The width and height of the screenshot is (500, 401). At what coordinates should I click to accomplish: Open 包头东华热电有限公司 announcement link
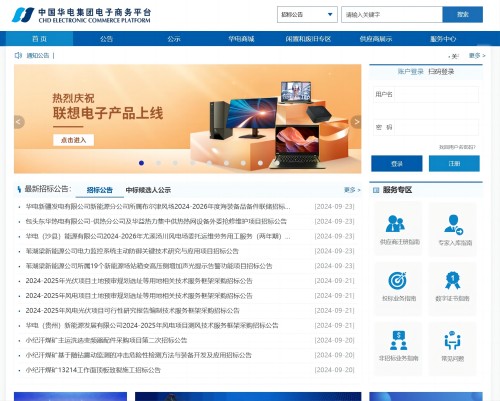[156, 221]
